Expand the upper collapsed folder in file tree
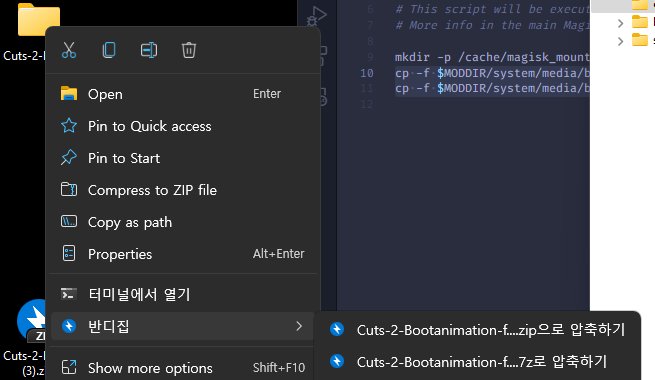The height and width of the screenshot is (380, 655). [620, 23]
